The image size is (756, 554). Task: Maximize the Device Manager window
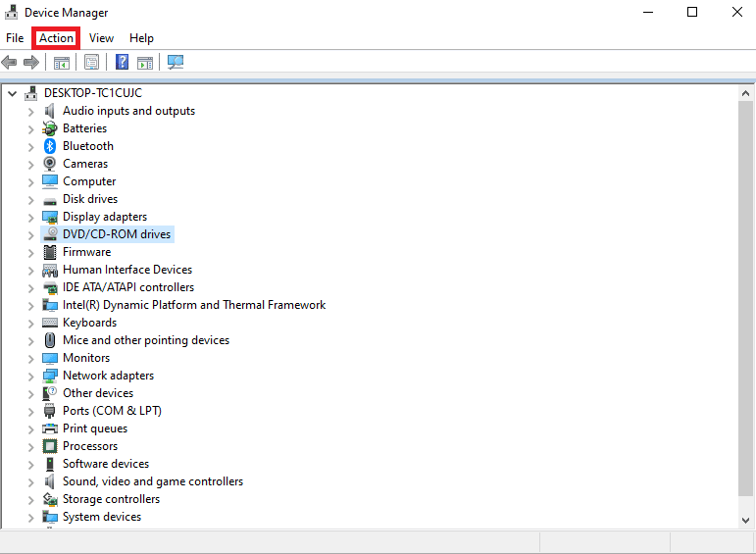tap(692, 12)
